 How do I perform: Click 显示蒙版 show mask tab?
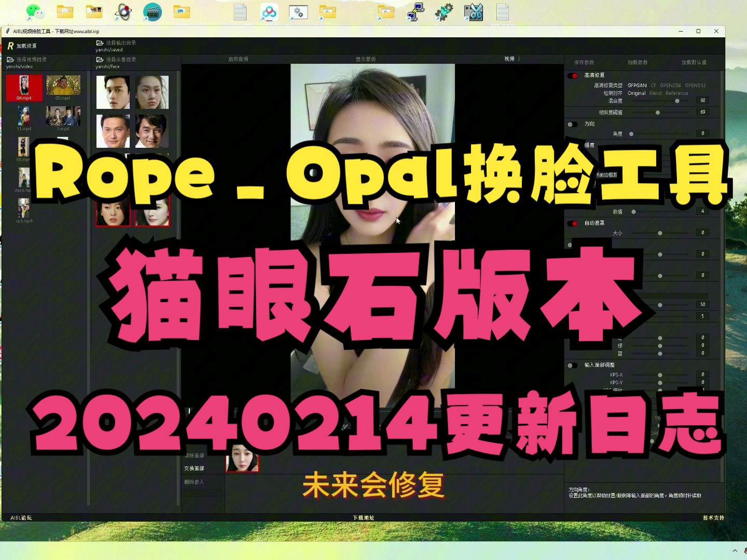[x=366, y=59]
